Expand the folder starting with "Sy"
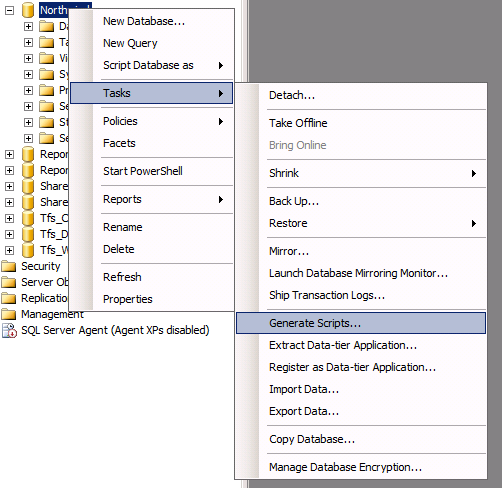This screenshot has width=502, height=488. 28,74
